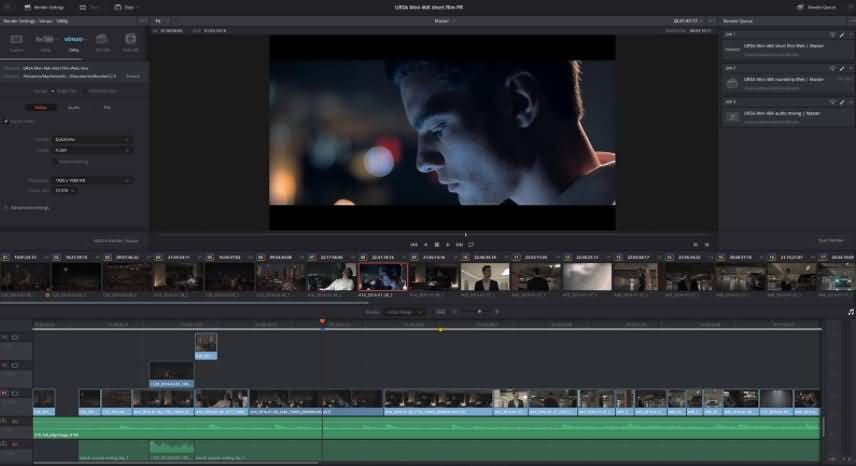The image size is (856, 466).
Task: Adjust the timeline zoom slider handle
Action: [479, 312]
